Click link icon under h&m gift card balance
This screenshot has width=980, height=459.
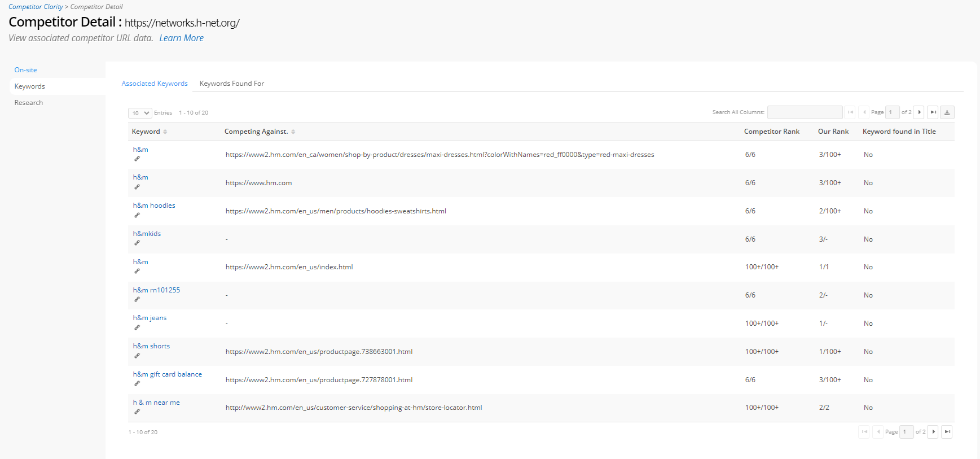[x=137, y=384]
